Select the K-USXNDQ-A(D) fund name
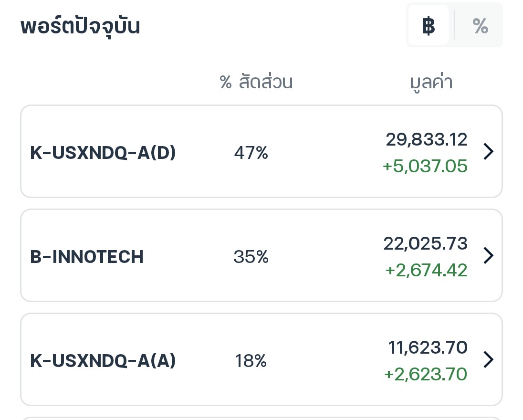Screen dimensions: 523x420 tap(103, 153)
